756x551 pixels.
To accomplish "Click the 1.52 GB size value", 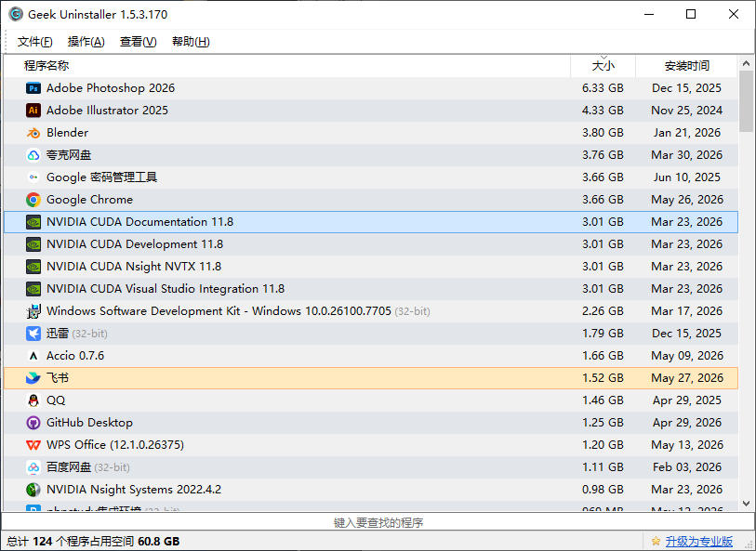I will pos(603,378).
